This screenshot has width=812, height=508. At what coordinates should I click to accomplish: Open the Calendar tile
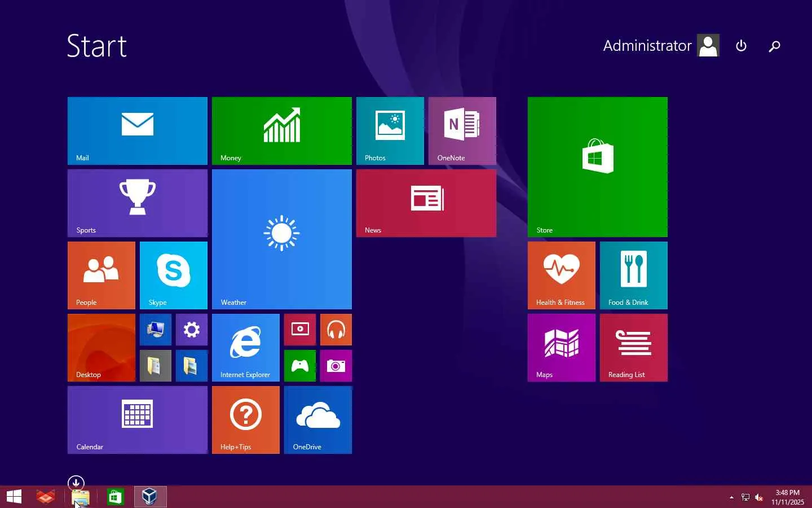(138, 420)
